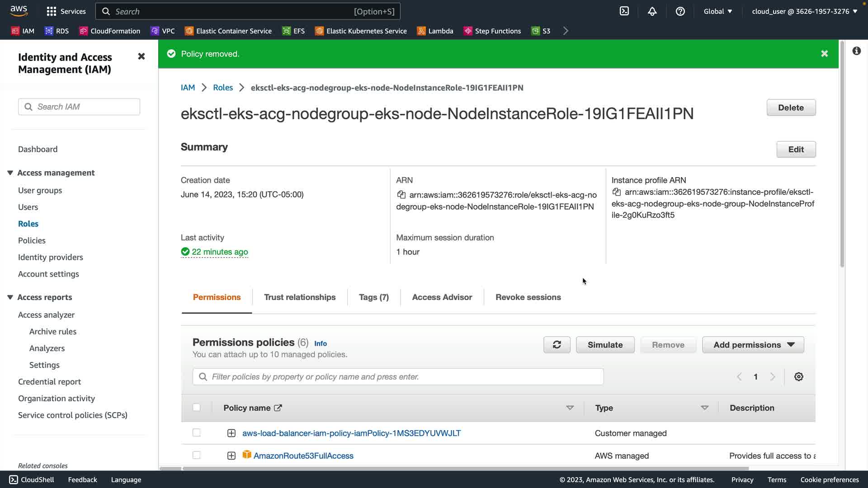Open the Roles breadcrumb link
The height and width of the screenshot is (488, 868).
(x=223, y=88)
